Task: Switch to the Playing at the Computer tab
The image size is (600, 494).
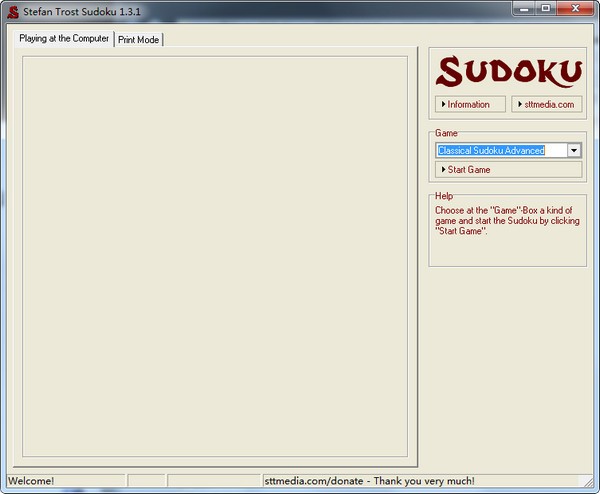Action: click(x=64, y=38)
